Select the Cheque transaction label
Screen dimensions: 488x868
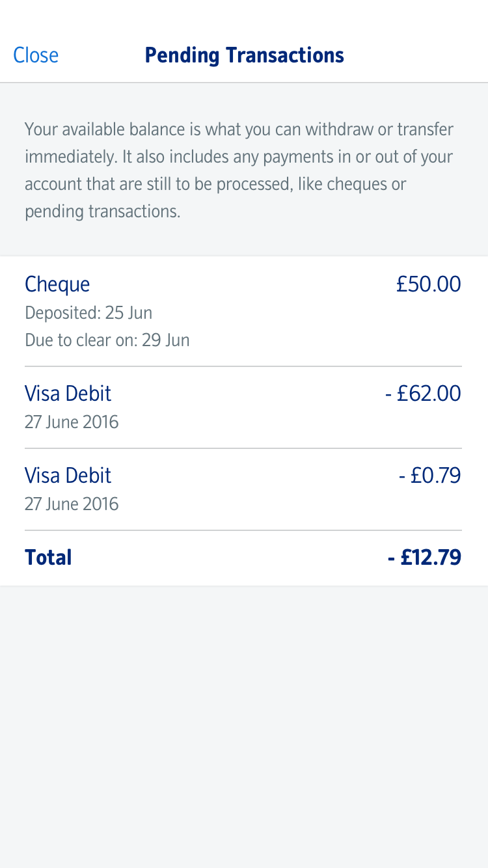(x=57, y=284)
